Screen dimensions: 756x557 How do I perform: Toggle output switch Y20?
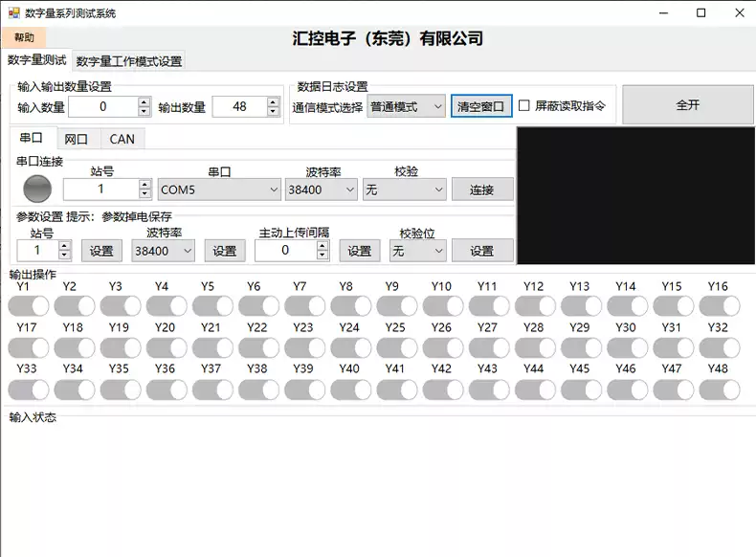(167, 347)
